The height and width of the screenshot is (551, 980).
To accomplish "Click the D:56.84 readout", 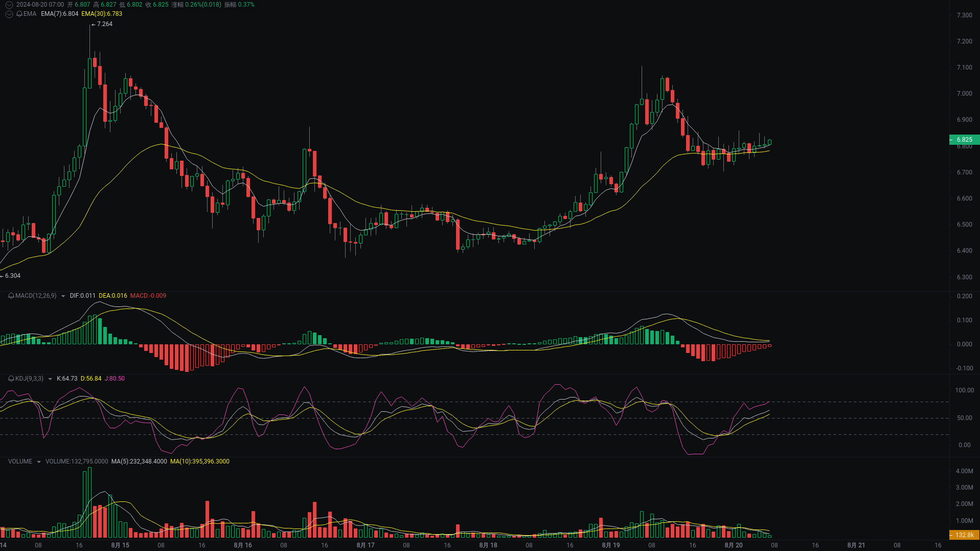I will coord(91,379).
